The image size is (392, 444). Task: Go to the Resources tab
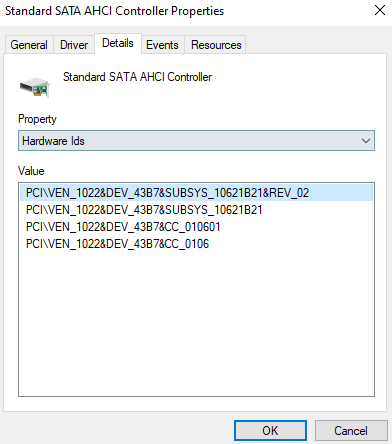[x=216, y=45]
